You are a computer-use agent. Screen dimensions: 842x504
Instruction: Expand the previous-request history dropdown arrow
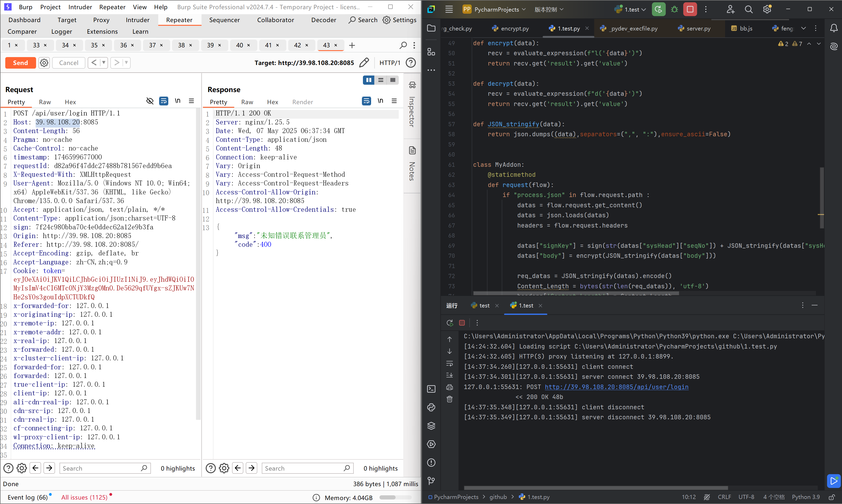click(x=104, y=63)
